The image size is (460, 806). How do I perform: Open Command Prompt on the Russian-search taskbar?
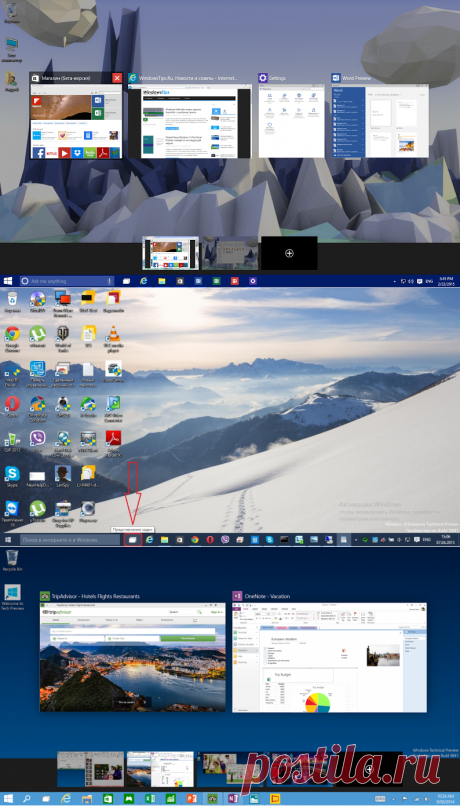pos(284,539)
